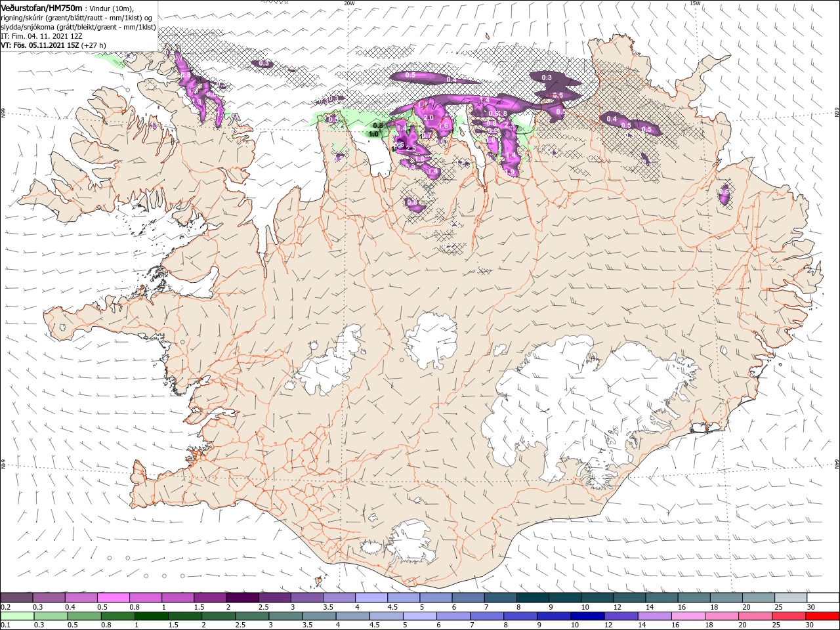Pick the dusky purple swatch above the 0.2 label
The width and height of the screenshot is (840, 630).
[17, 598]
